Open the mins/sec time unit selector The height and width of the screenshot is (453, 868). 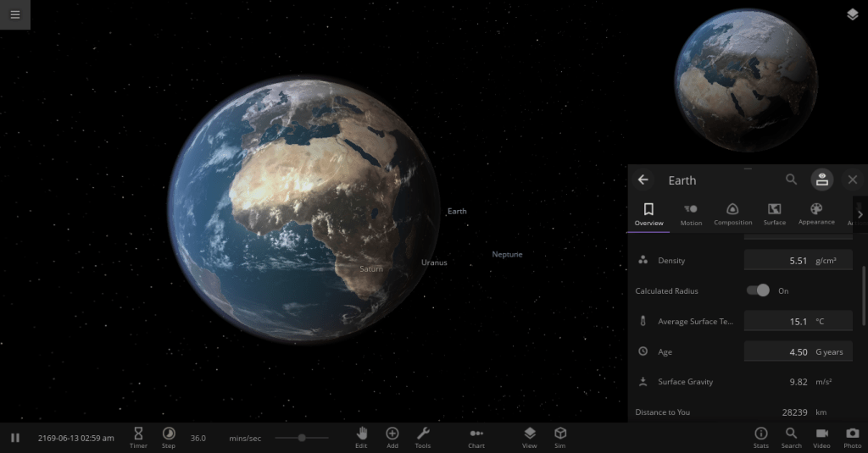(245, 438)
